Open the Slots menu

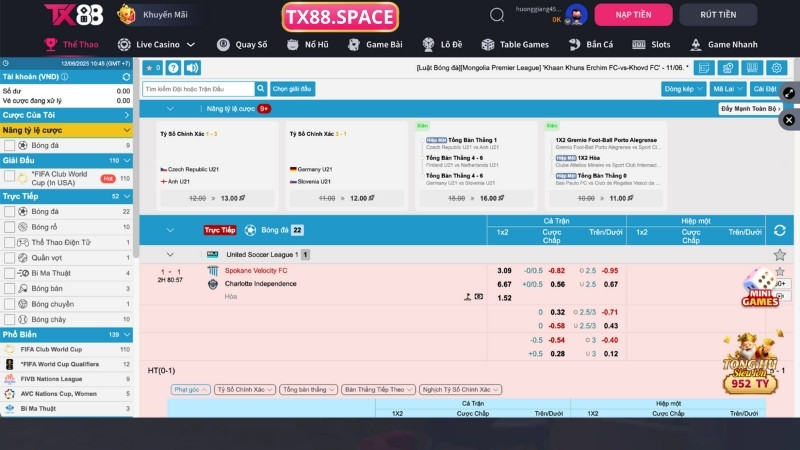pyautogui.click(x=651, y=44)
